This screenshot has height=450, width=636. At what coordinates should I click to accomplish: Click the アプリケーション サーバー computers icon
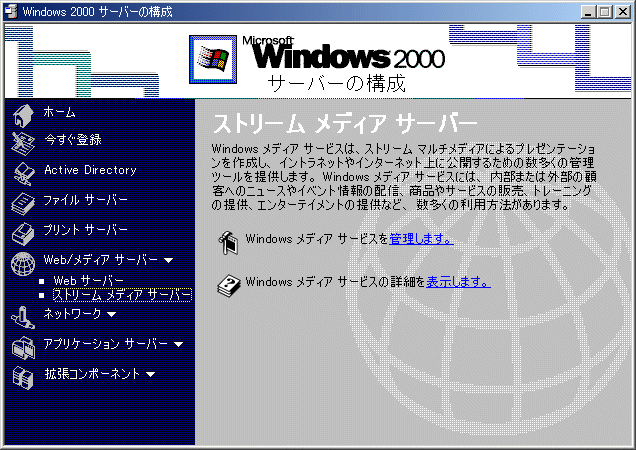click(24, 347)
